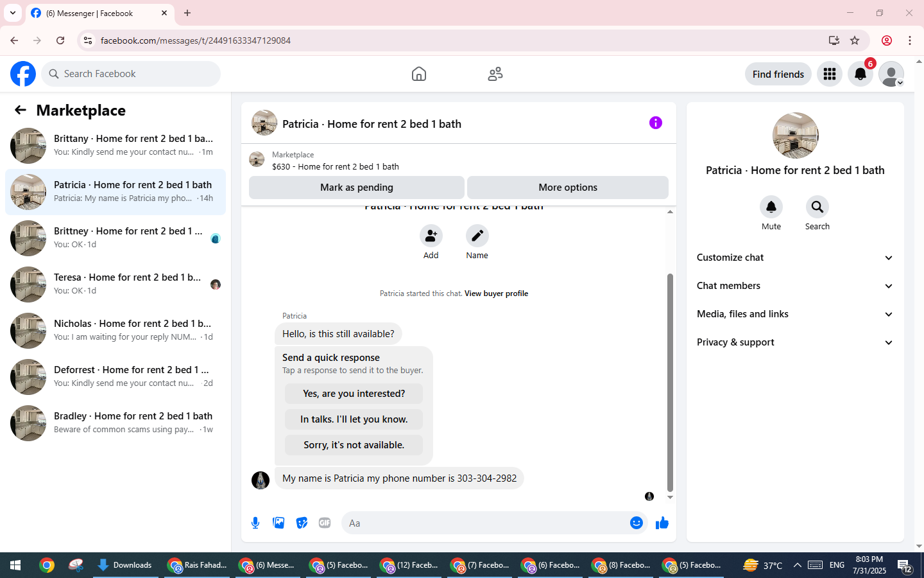Open Bradley conversation in list
Image resolution: width=924 pixels, height=578 pixels.
[x=116, y=423]
